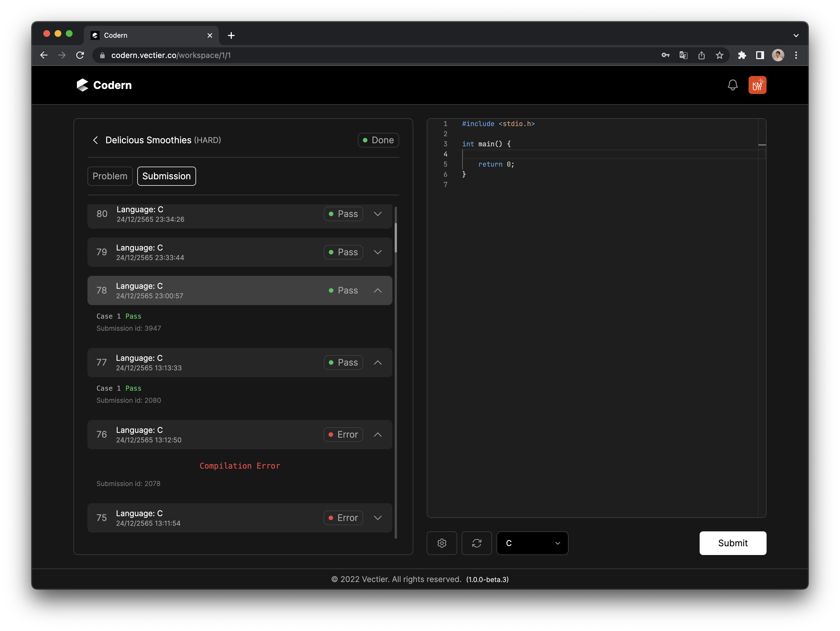Expand submission 75 details
The width and height of the screenshot is (840, 631).
(x=378, y=518)
